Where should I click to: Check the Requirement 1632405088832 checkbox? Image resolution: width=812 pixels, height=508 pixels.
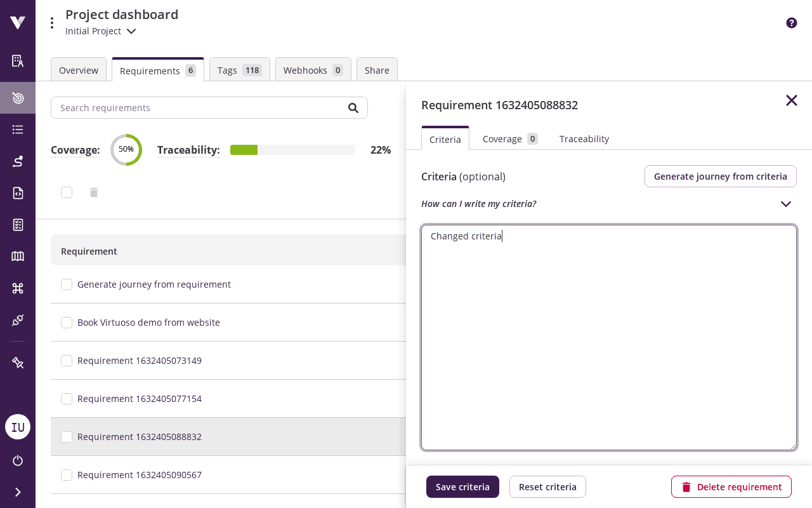(x=67, y=437)
